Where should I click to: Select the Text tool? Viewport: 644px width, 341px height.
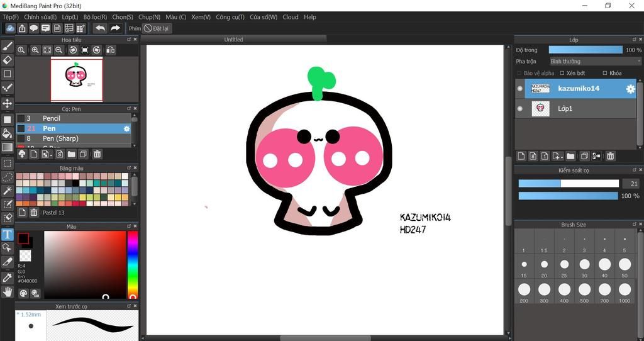point(7,234)
